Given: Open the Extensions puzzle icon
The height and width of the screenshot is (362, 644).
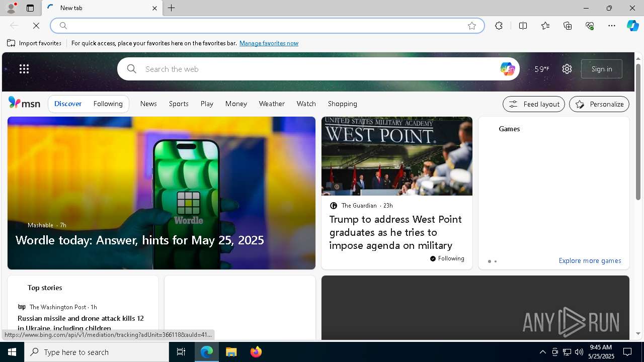Looking at the screenshot, I should coord(499,26).
